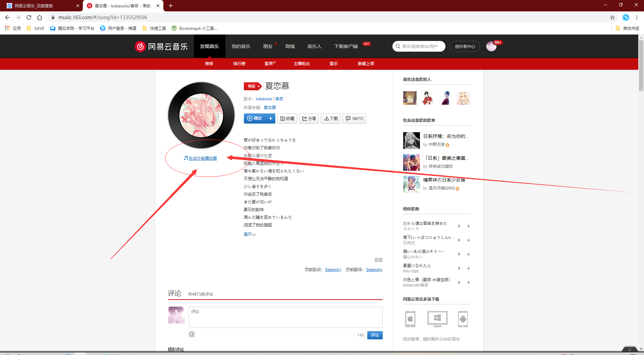Submit comment with blue 评论 button

pyautogui.click(x=375, y=335)
